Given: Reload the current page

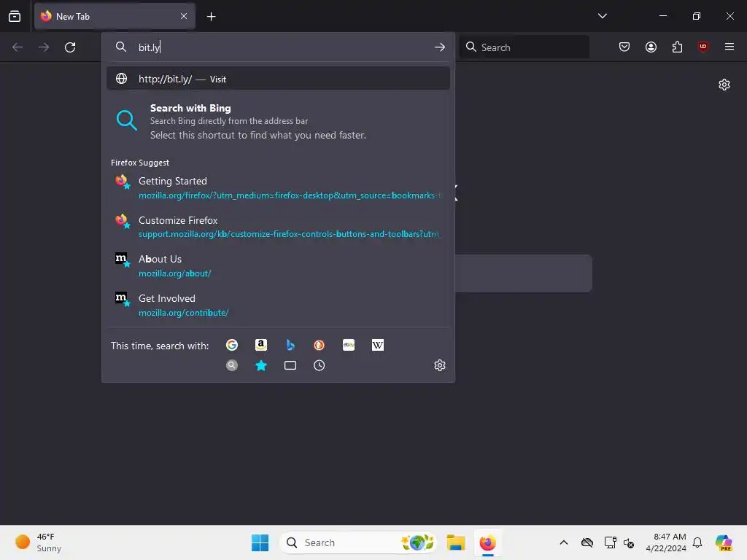Looking at the screenshot, I should tap(70, 47).
